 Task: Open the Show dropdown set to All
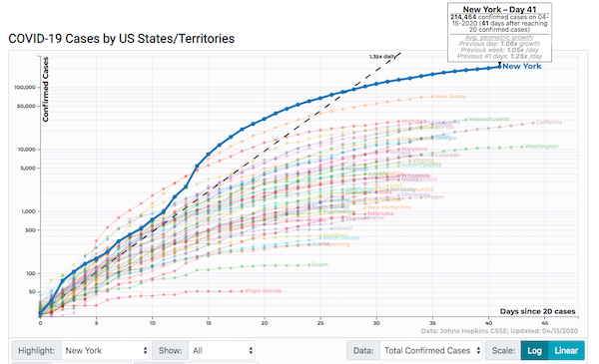pyautogui.click(x=222, y=350)
